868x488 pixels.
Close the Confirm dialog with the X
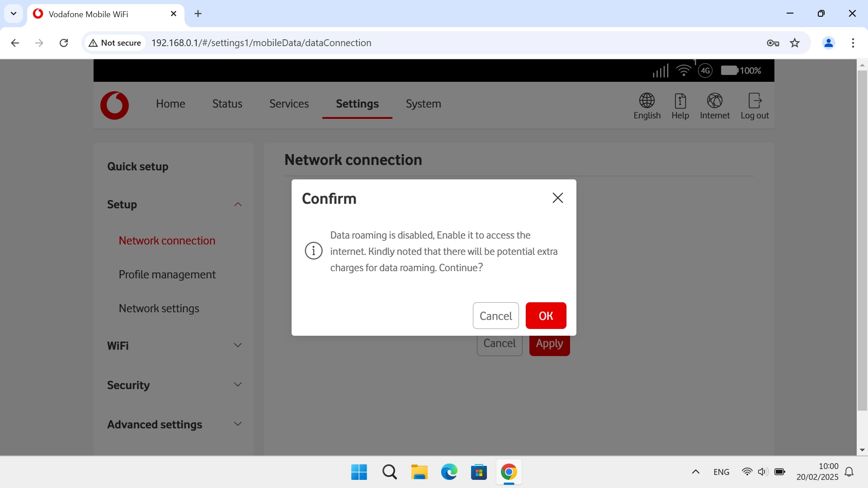click(x=557, y=198)
